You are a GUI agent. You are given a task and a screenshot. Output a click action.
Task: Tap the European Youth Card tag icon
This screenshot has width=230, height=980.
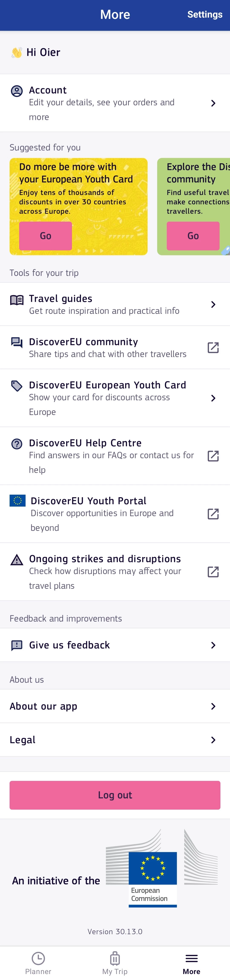pyautogui.click(x=17, y=386)
